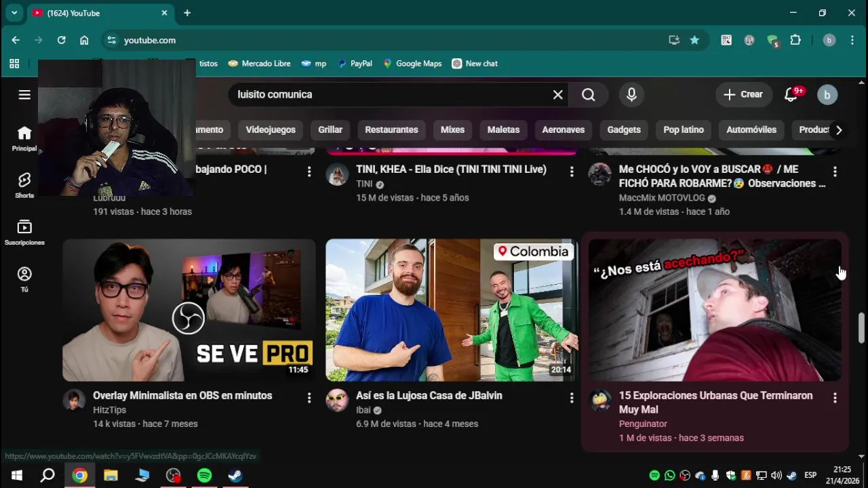Open options for the bajando POCO video
868x488 pixels.
(309, 172)
